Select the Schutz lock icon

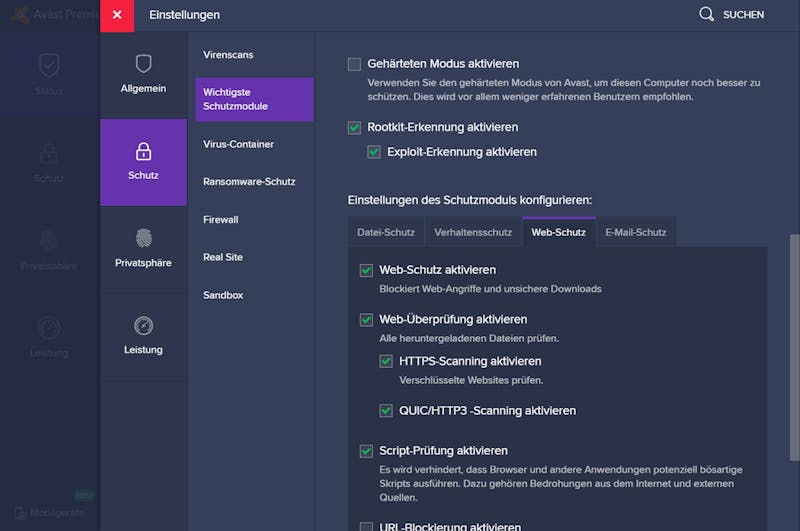point(143,151)
